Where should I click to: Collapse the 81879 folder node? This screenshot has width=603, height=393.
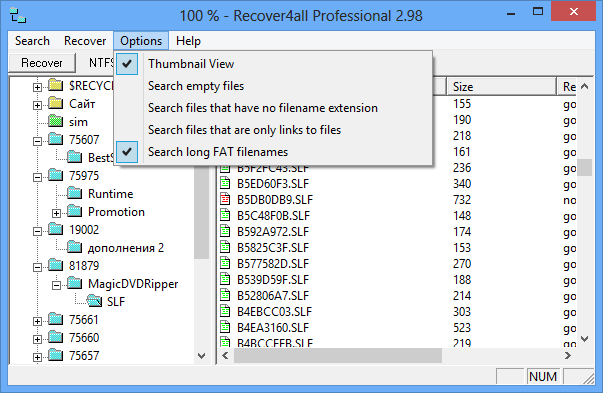click(37, 267)
